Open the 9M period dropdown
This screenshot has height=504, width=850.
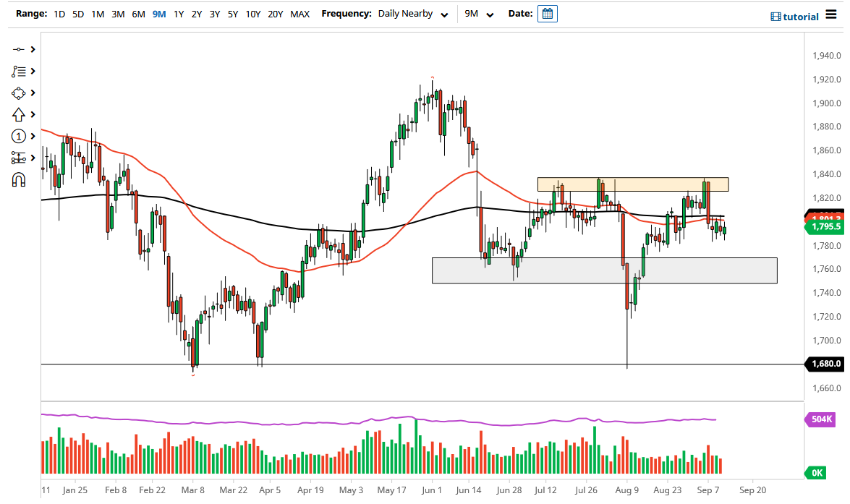(x=479, y=14)
